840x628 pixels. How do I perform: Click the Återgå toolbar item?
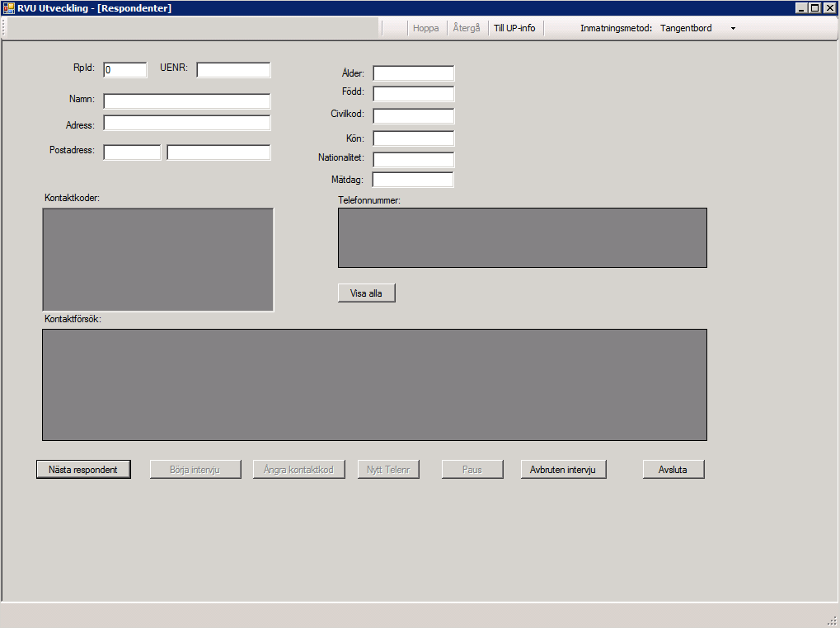click(466, 28)
